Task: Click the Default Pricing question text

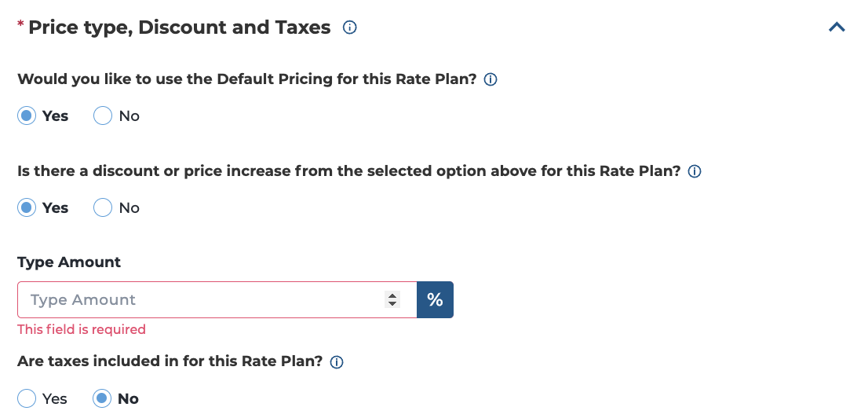Action: pos(247,79)
